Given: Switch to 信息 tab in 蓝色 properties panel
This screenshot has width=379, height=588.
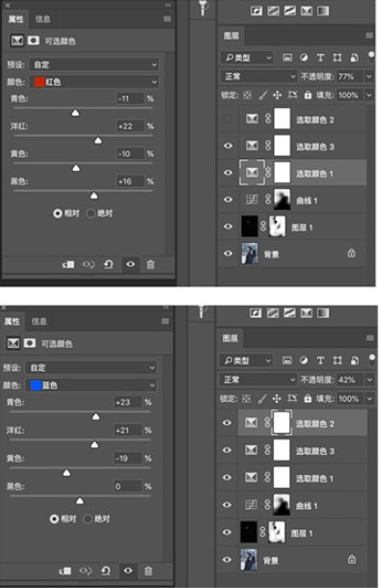Looking at the screenshot, I should tap(39, 321).
